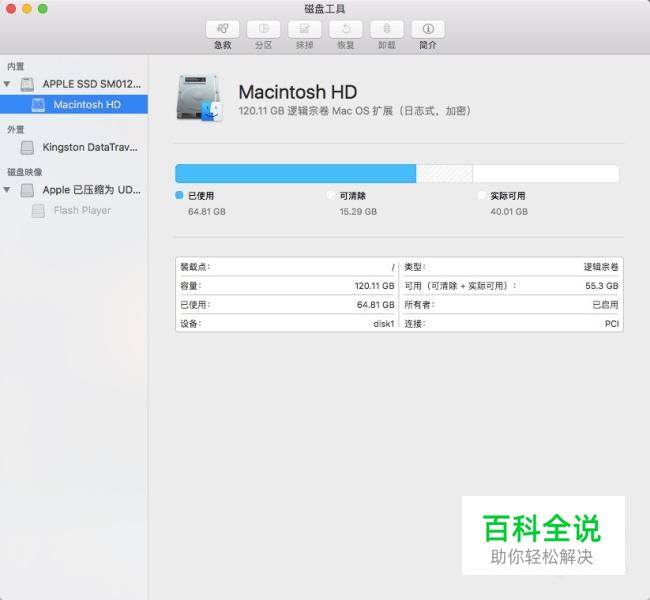Image resolution: width=650 pixels, height=600 pixels.
Task: Click the white free segment of storage bar
Action: coord(546,173)
